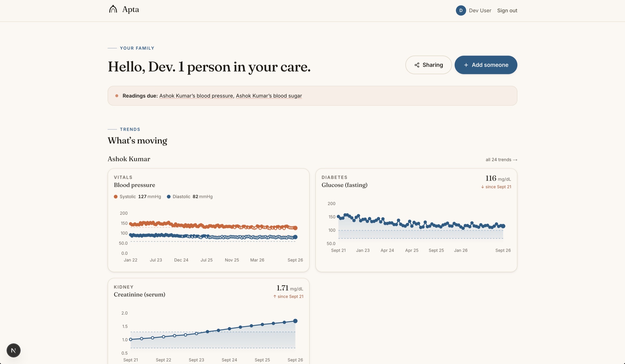Toggle the Systolic legend dot
Viewport: 625px width, 364px height.
tap(116, 197)
